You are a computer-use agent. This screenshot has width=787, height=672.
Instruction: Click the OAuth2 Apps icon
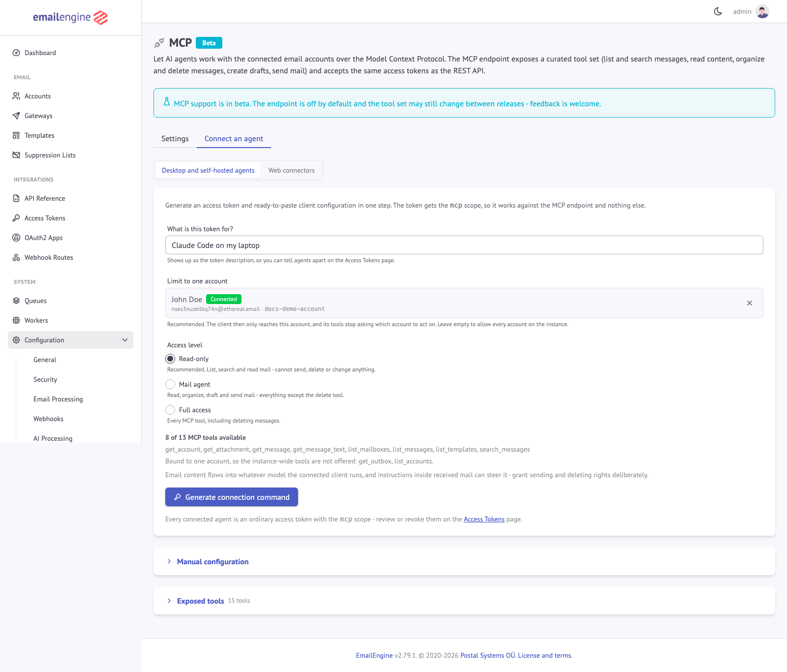(16, 238)
